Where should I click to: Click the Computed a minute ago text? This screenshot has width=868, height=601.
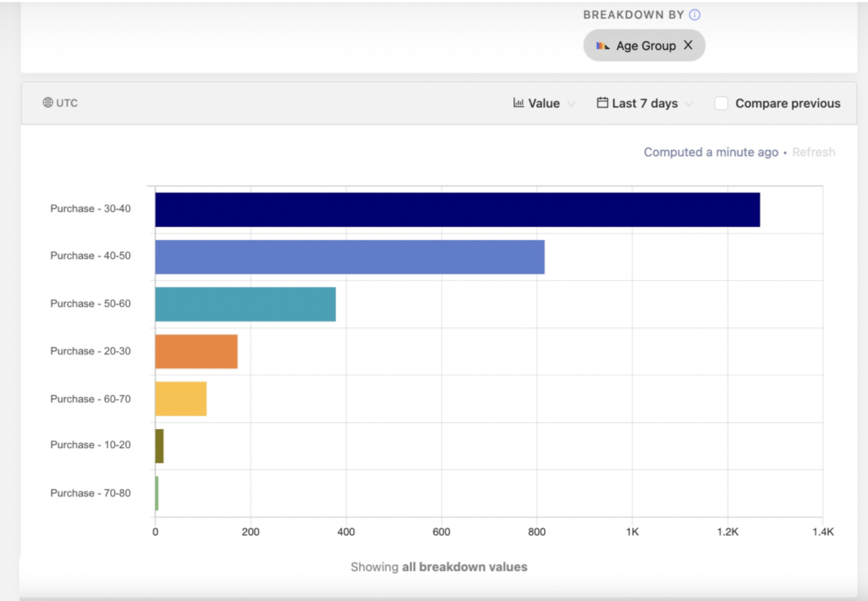[711, 152]
